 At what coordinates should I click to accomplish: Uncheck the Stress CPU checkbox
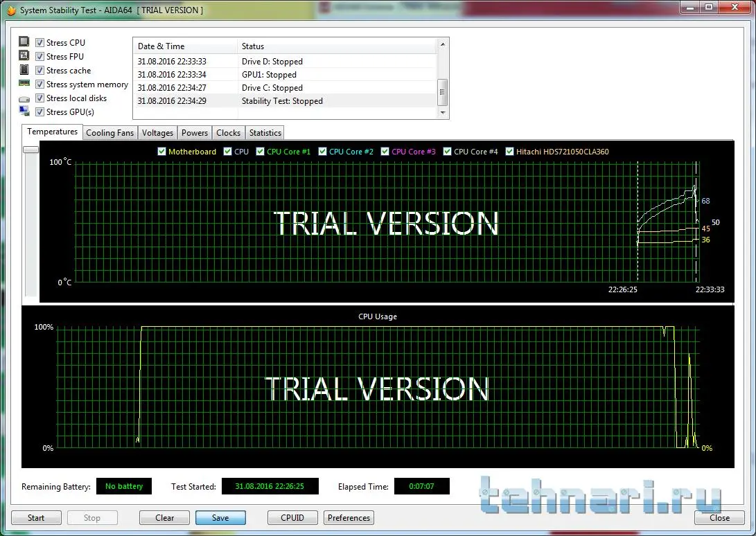coord(40,42)
